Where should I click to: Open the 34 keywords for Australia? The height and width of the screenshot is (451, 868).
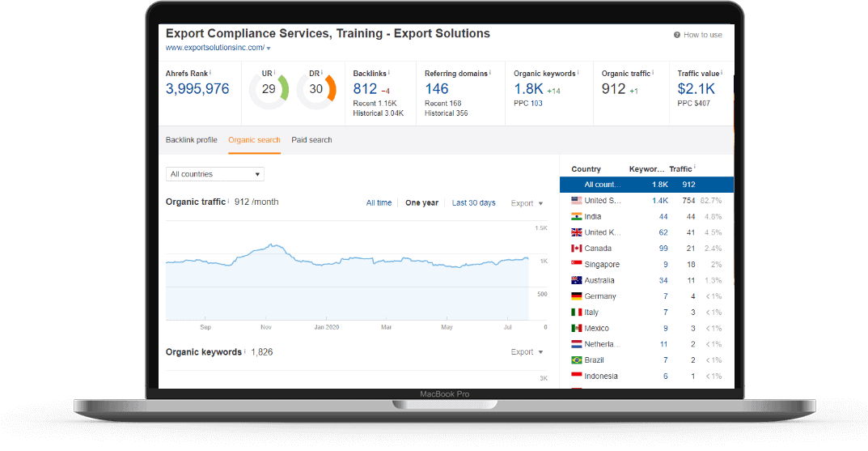[x=663, y=280]
